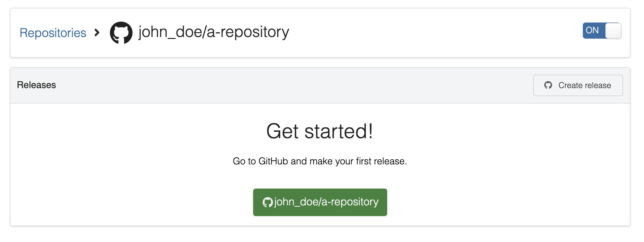Click the Create release button
Image resolution: width=644 pixels, height=242 pixels.
[578, 85]
